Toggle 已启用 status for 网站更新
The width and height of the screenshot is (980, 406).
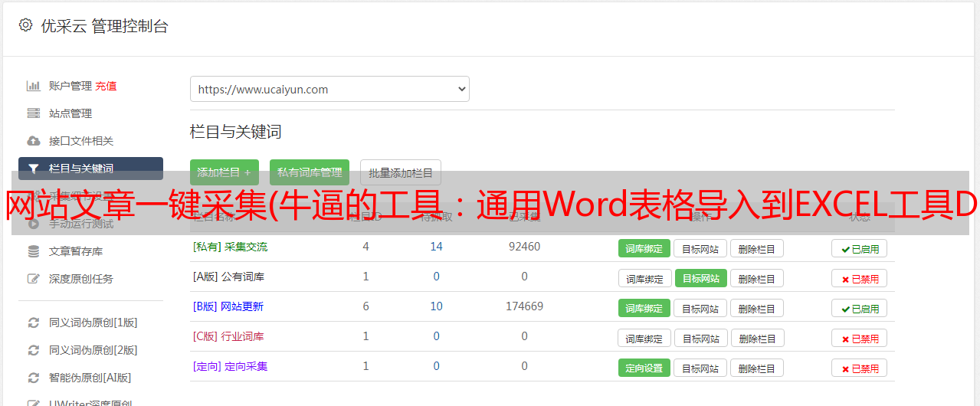(x=860, y=308)
